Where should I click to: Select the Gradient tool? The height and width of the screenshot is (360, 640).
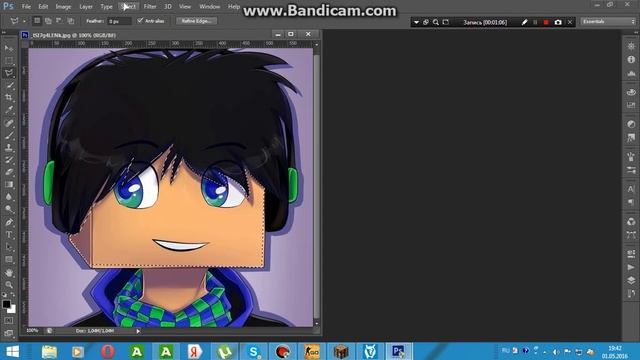click(x=9, y=184)
